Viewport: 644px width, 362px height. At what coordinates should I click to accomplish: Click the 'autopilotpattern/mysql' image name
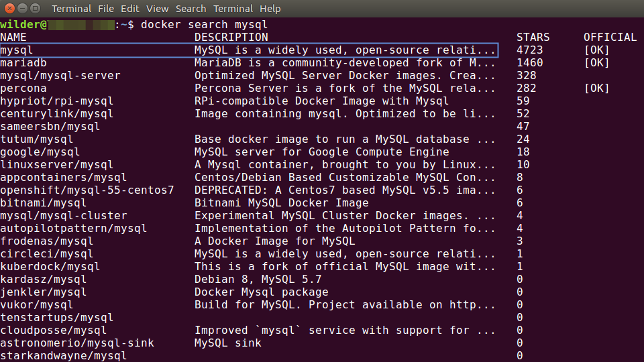[74, 228]
